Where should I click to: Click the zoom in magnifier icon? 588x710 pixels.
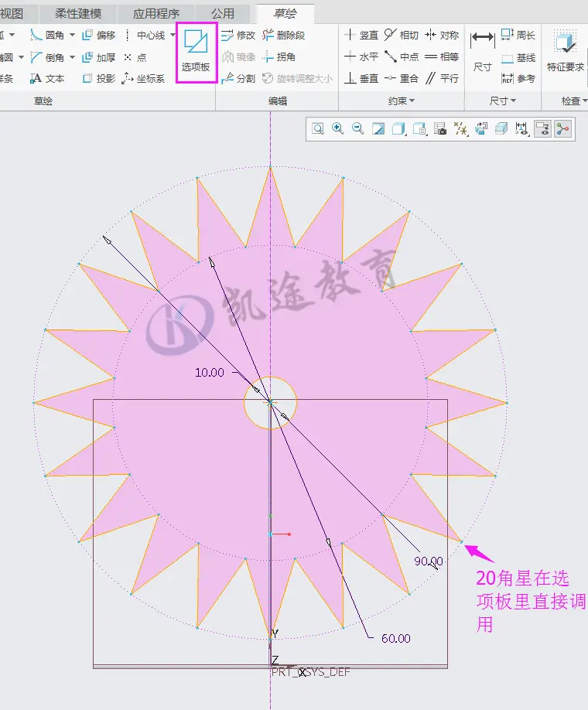point(337,128)
